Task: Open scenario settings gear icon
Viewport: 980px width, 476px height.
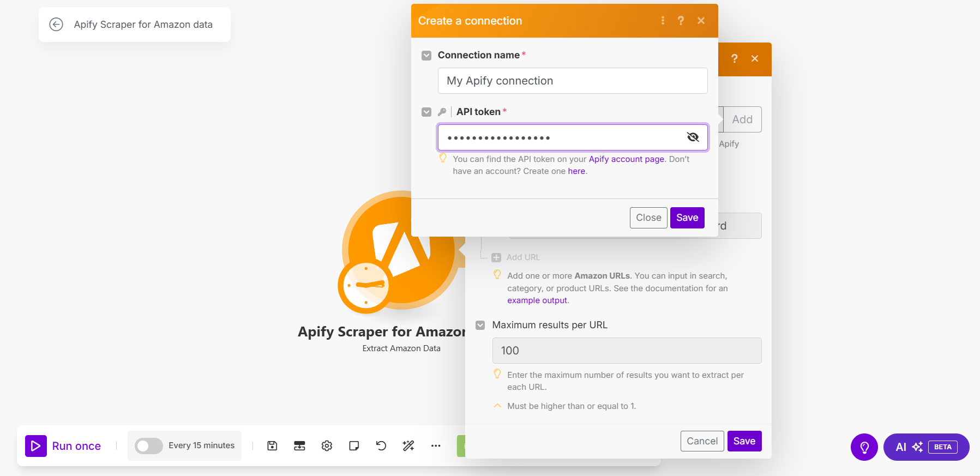Action: click(x=327, y=446)
